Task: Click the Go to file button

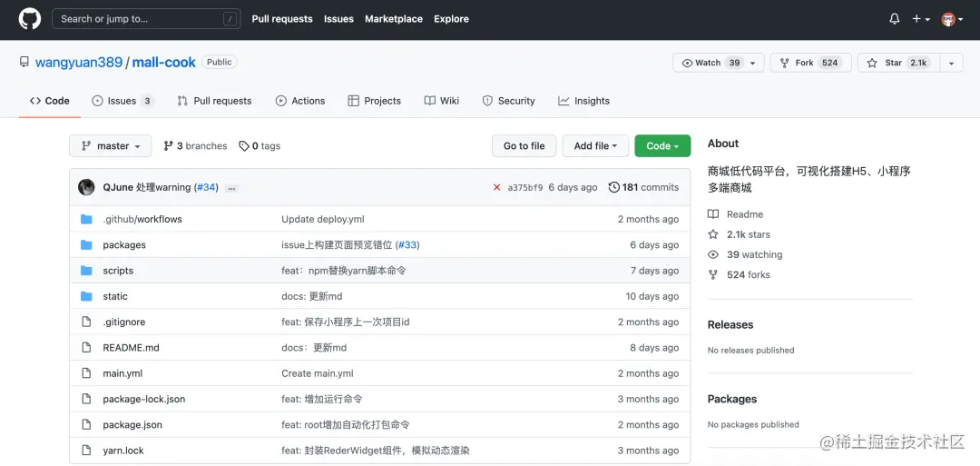Action: [x=524, y=145]
